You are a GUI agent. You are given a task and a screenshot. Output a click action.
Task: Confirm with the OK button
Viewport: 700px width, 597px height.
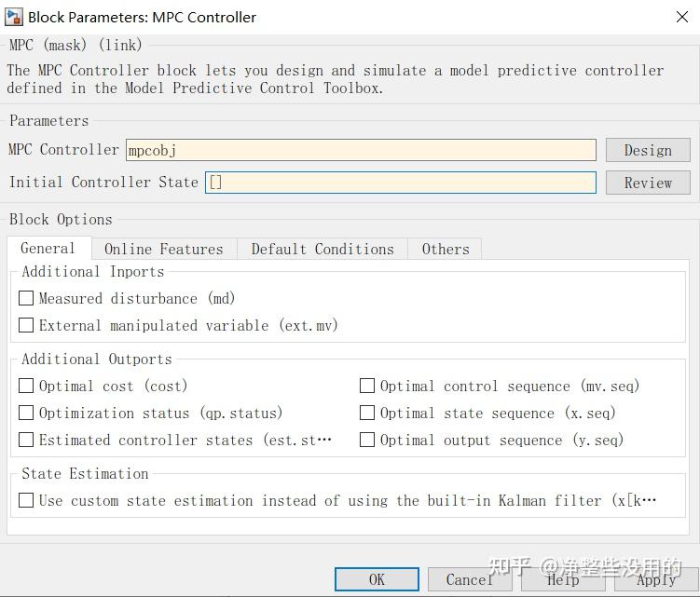click(x=377, y=579)
